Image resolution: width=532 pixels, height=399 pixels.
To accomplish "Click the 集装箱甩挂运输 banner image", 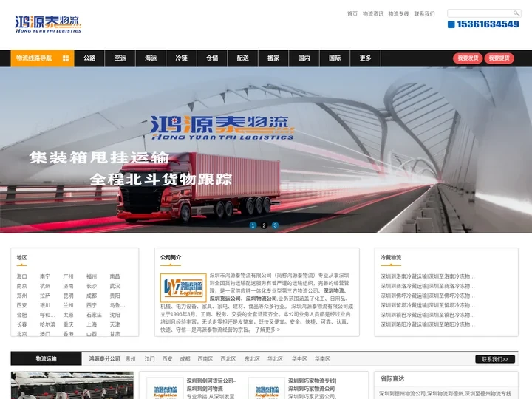I will 266,150.
